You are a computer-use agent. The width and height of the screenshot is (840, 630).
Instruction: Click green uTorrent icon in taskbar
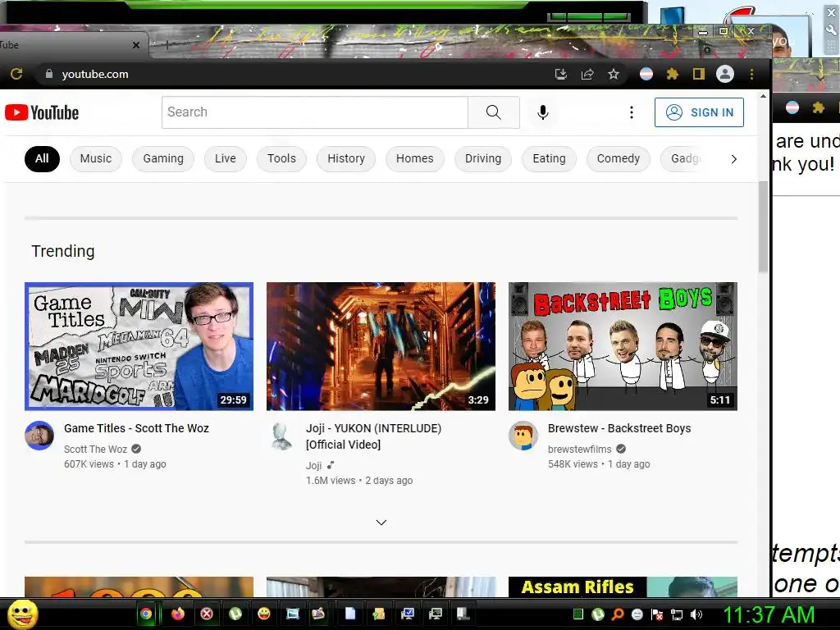pyautogui.click(x=235, y=614)
